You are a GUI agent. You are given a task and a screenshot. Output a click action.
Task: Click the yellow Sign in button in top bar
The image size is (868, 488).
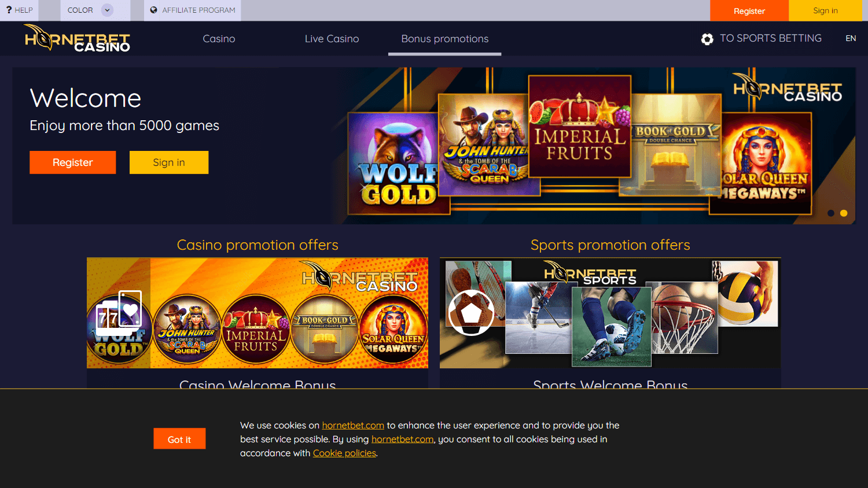click(x=825, y=10)
